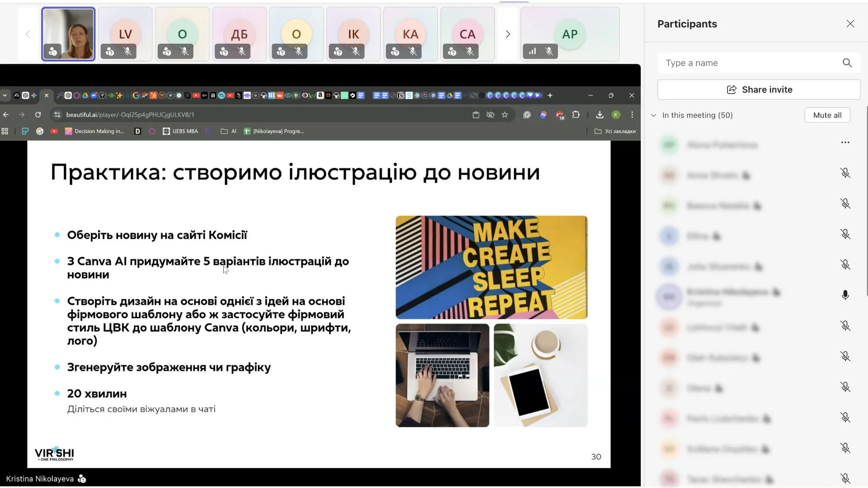Click the browser profile avatar K

[616, 114]
